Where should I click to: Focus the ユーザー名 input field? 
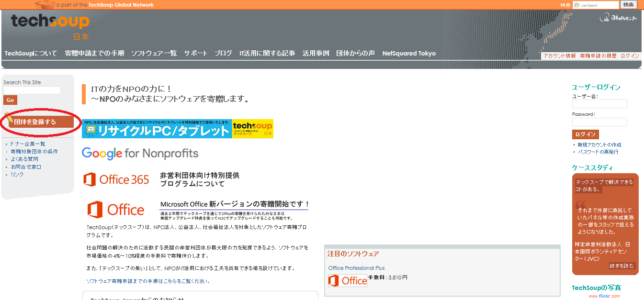pos(599,104)
